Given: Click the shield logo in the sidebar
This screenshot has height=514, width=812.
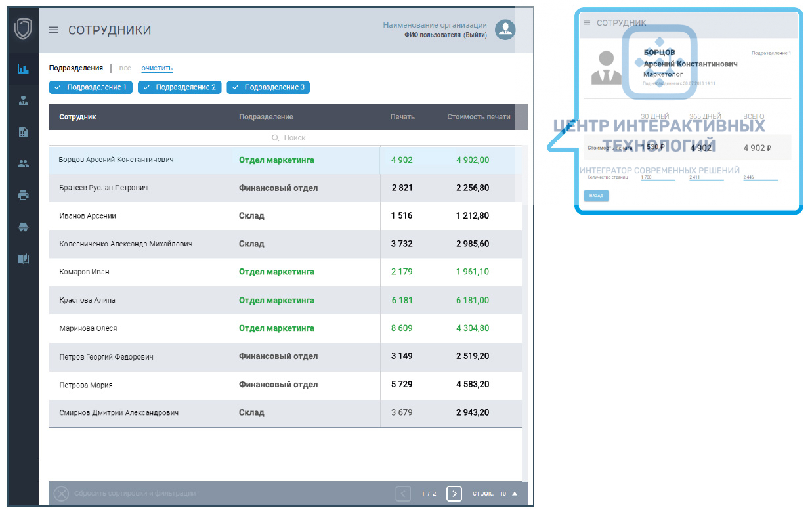Looking at the screenshot, I should pos(23,30).
